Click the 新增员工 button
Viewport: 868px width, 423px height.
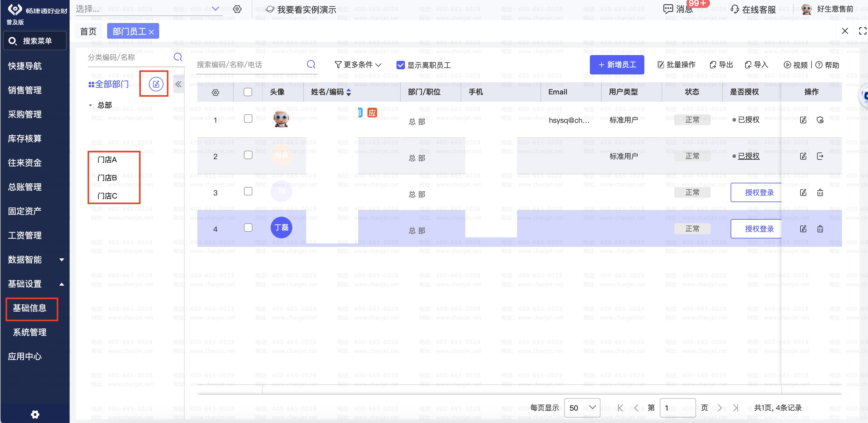(x=616, y=65)
